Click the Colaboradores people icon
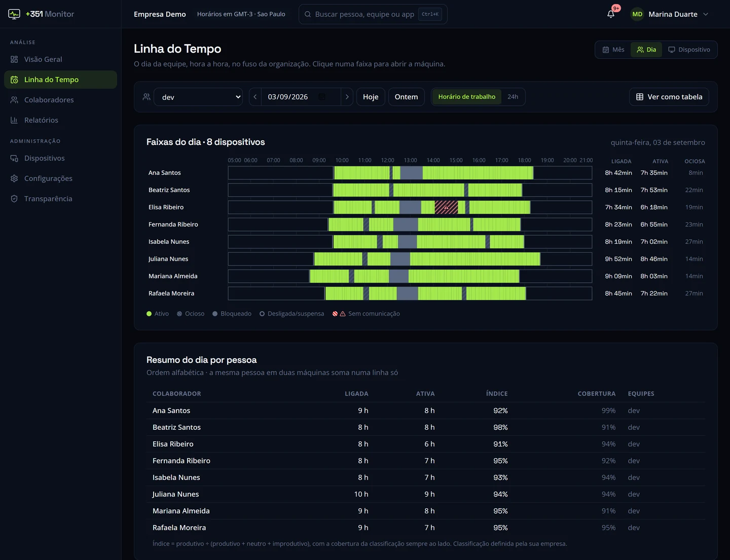This screenshot has height=560, width=730. (x=14, y=100)
